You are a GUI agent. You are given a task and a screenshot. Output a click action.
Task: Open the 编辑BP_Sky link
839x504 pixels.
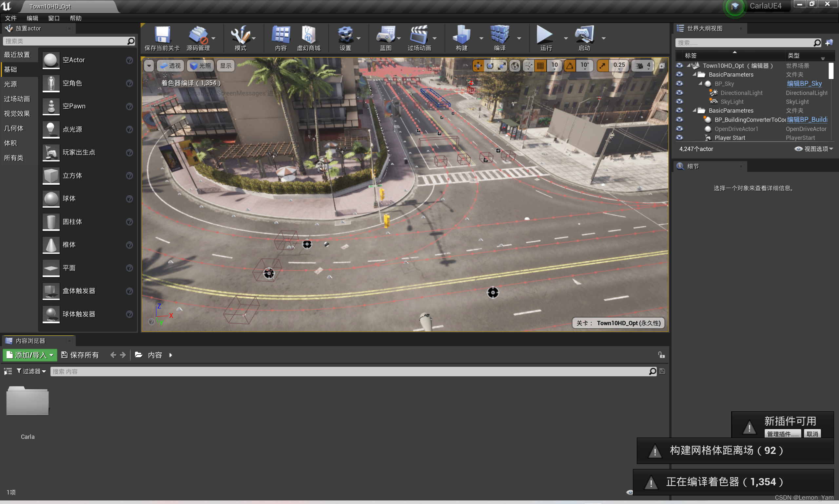click(x=804, y=84)
